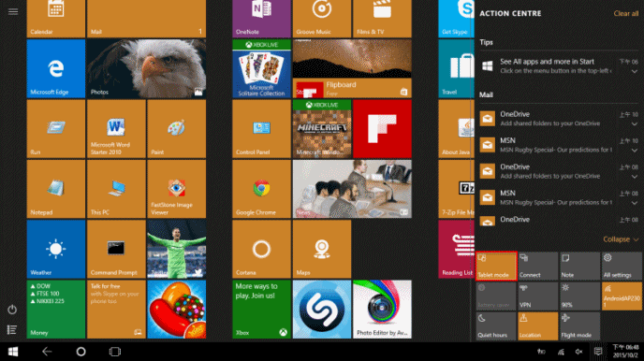The image size is (644, 361).
Task: Open Photo Editor by Aviary tile
Action: click(x=382, y=310)
